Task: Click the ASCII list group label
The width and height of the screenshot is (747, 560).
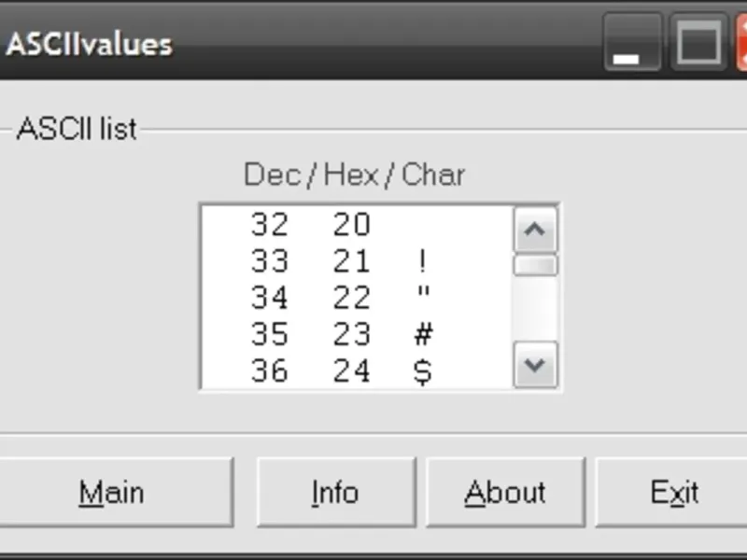Action: [x=77, y=129]
